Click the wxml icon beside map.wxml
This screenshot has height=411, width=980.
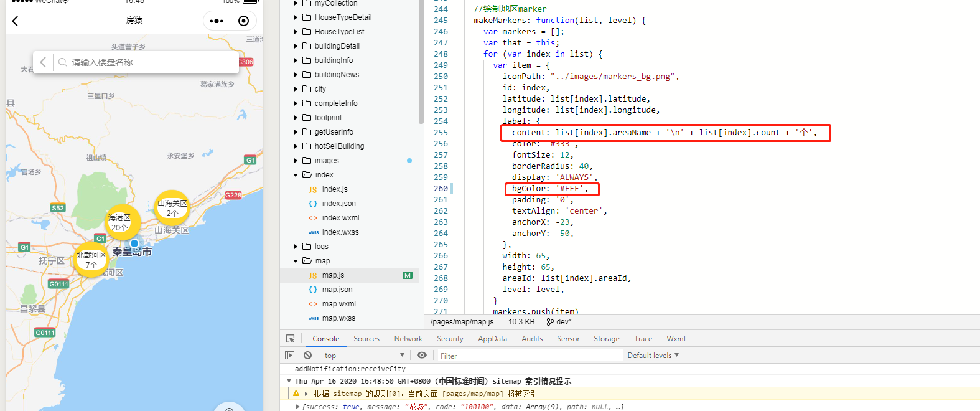point(313,304)
